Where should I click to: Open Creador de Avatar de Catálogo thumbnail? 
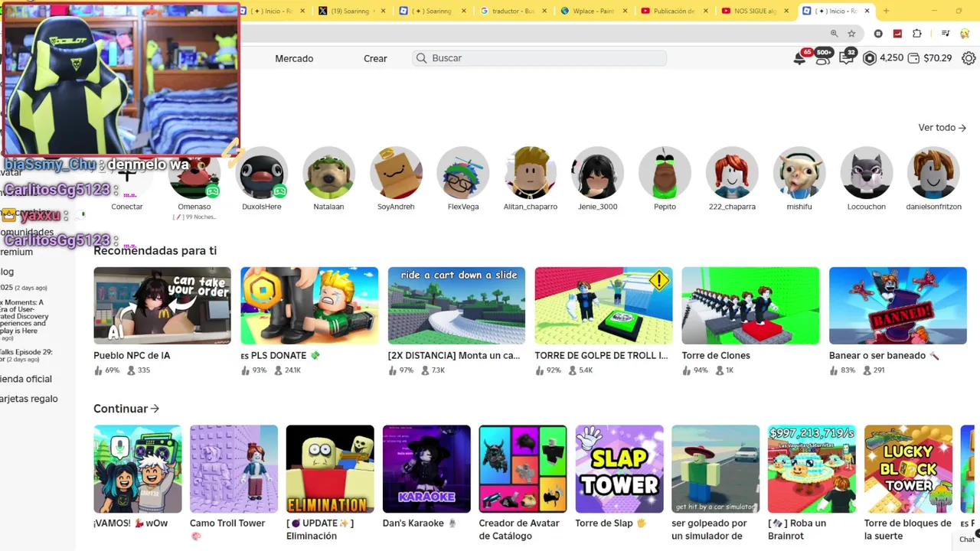[x=523, y=469]
